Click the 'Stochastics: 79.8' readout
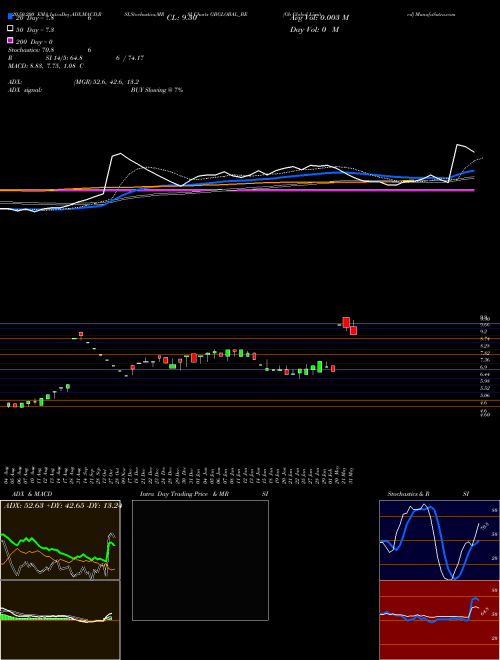 (29, 50)
